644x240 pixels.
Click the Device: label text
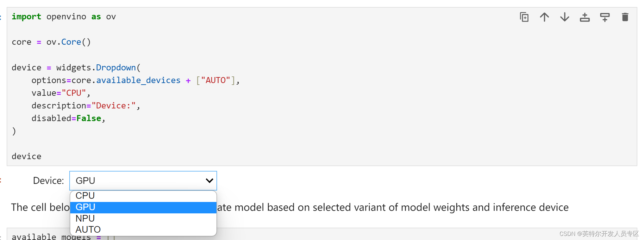click(x=48, y=181)
